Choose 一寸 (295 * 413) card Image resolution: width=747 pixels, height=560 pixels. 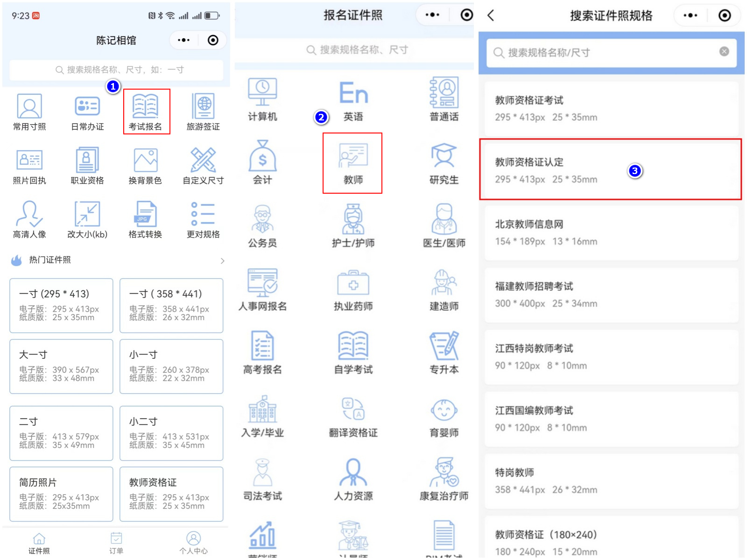point(61,306)
